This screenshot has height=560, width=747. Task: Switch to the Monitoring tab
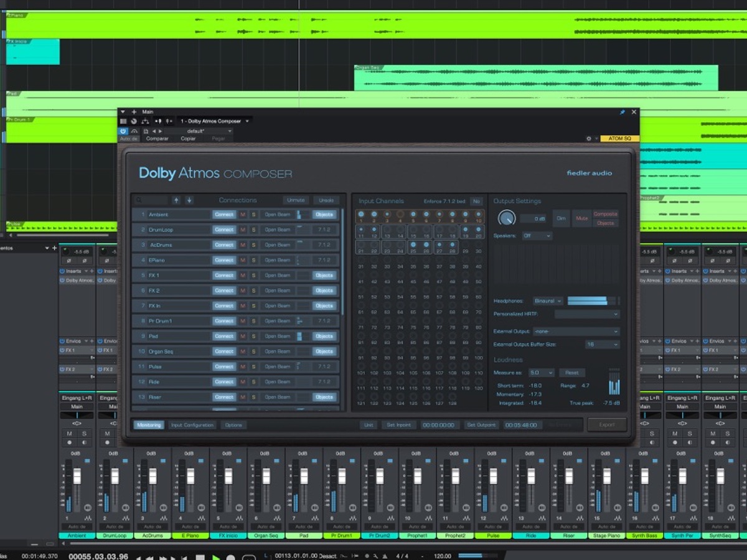(149, 425)
